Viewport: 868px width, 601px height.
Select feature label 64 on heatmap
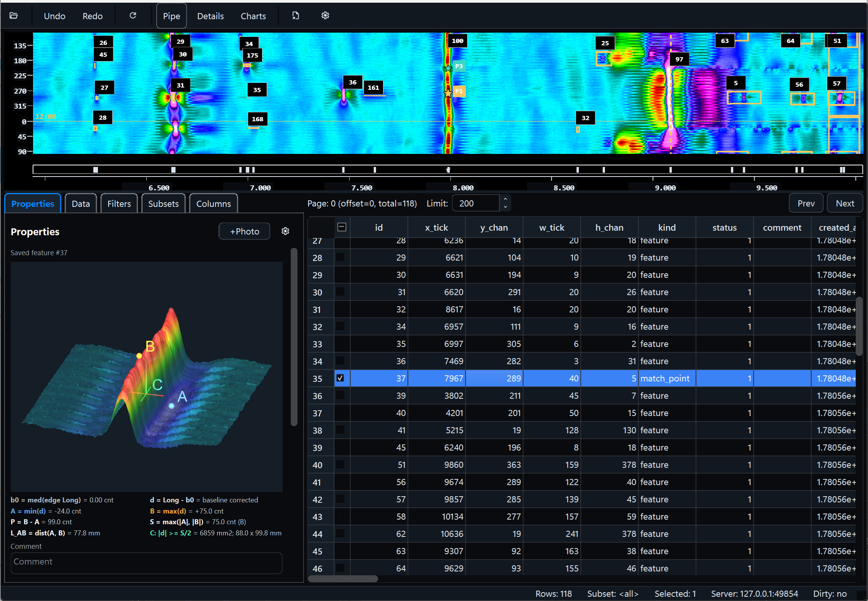click(x=790, y=41)
